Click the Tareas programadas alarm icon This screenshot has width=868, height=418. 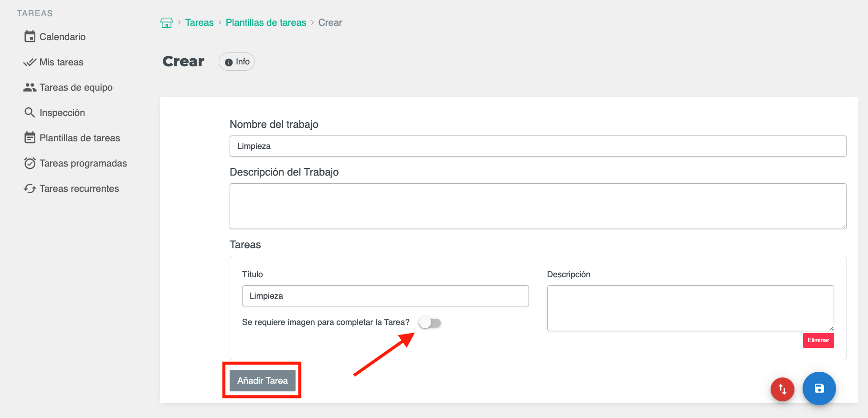click(x=30, y=163)
